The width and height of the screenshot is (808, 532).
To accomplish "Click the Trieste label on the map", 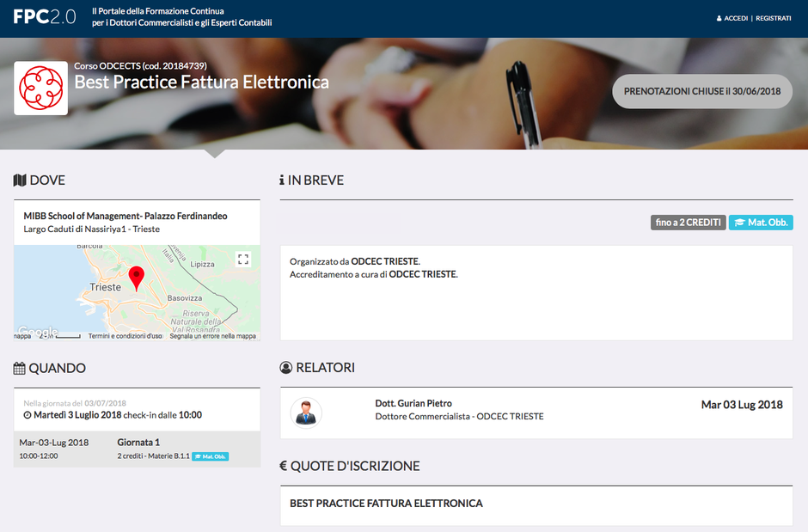I will (105, 287).
